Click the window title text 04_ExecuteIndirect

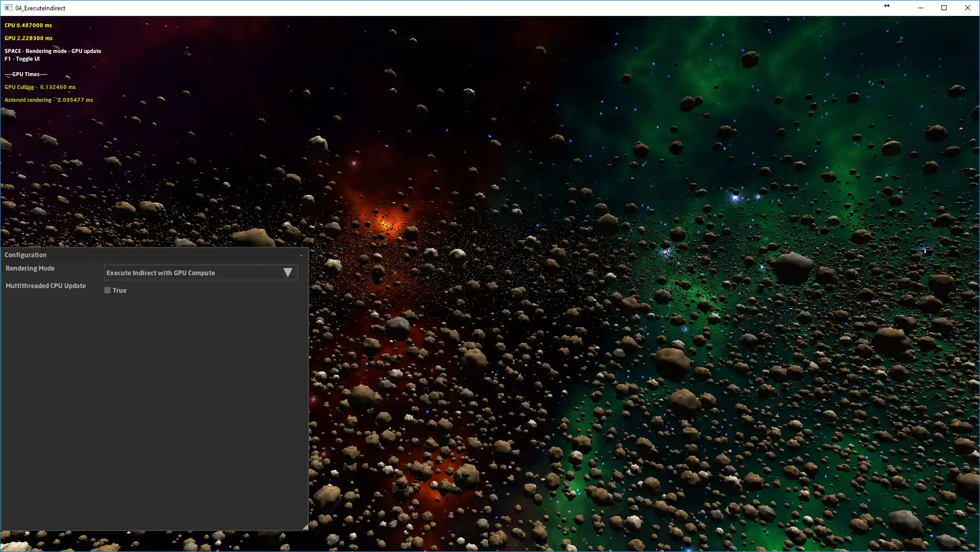pyautogui.click(x=40, y=8)
